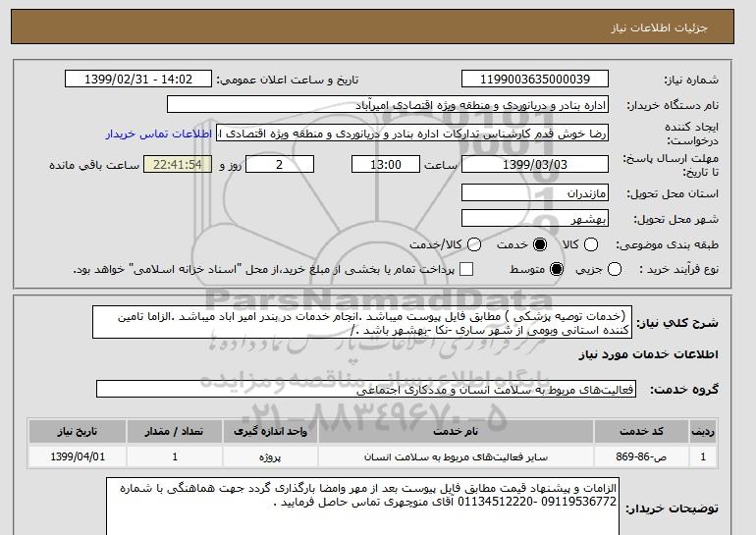Click the need date cell 1399/04/01
The image size is (756, 535).
click(78, 456)
